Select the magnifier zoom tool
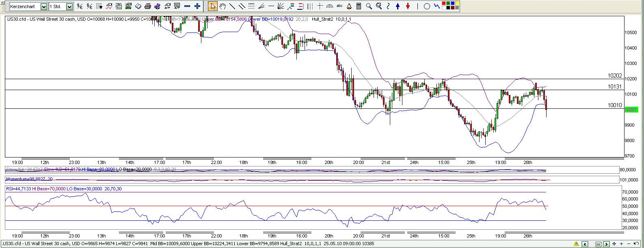 pyautogui.click(x=369, y=6)
